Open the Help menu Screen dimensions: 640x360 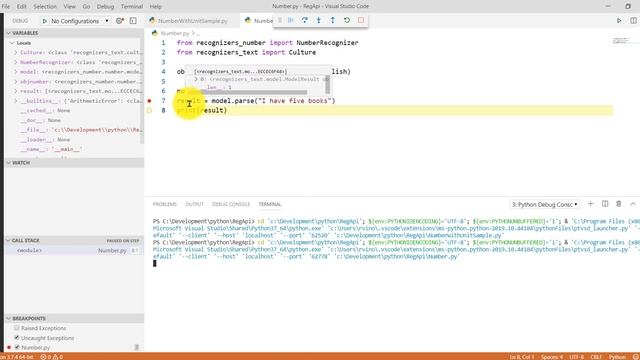point(156,7)
